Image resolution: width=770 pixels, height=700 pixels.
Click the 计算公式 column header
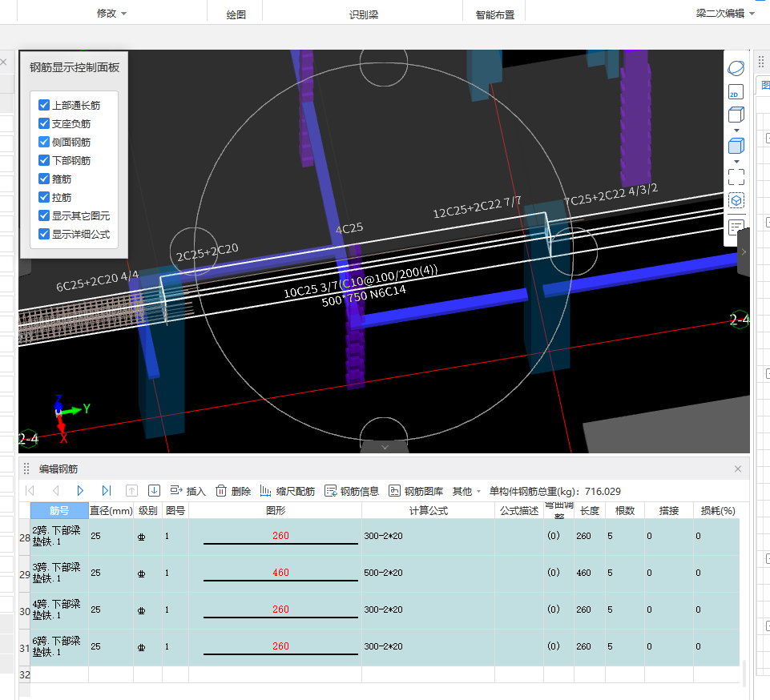pyautogui.click(x=428, y=510)
